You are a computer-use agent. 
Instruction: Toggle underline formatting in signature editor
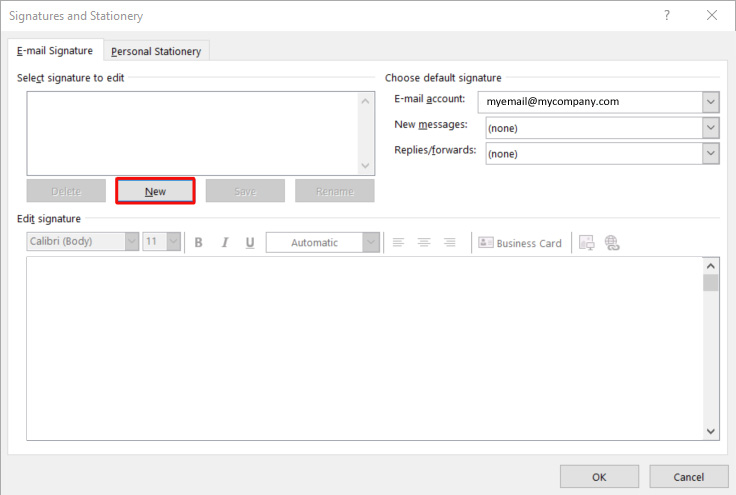pyautogui.click(x=249, y=243)
